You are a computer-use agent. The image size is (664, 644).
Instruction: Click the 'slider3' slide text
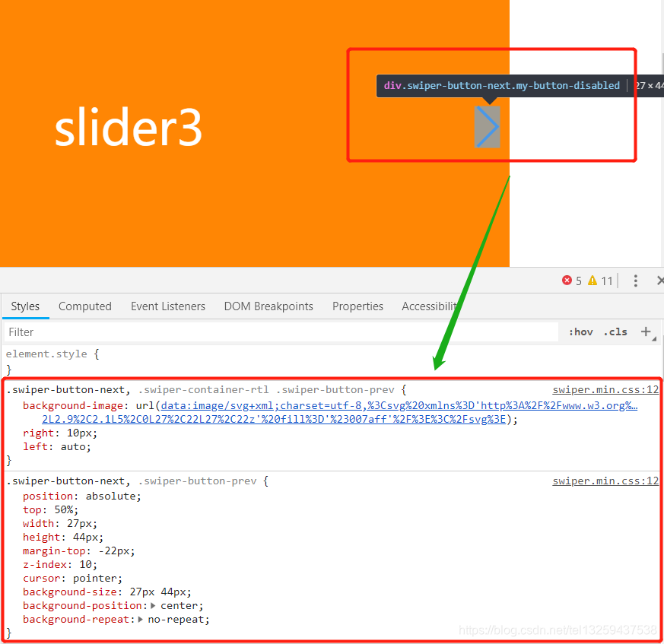(129, 127)
